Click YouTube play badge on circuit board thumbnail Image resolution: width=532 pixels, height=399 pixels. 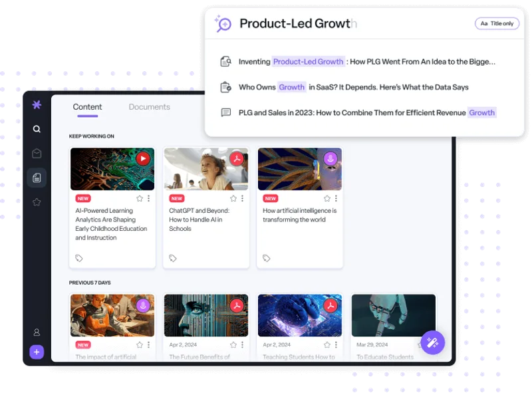point(143,159)
